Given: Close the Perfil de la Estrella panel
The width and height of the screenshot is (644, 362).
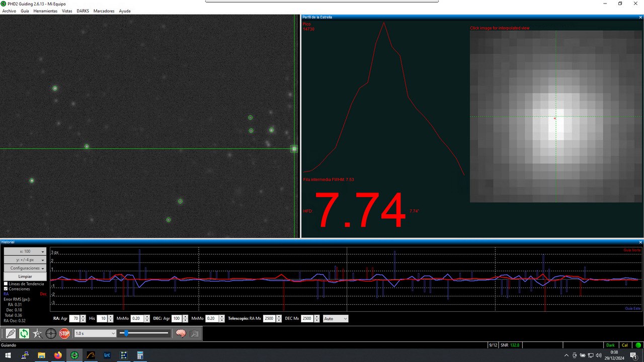Looking at the screenshot, I should (640, 17).
